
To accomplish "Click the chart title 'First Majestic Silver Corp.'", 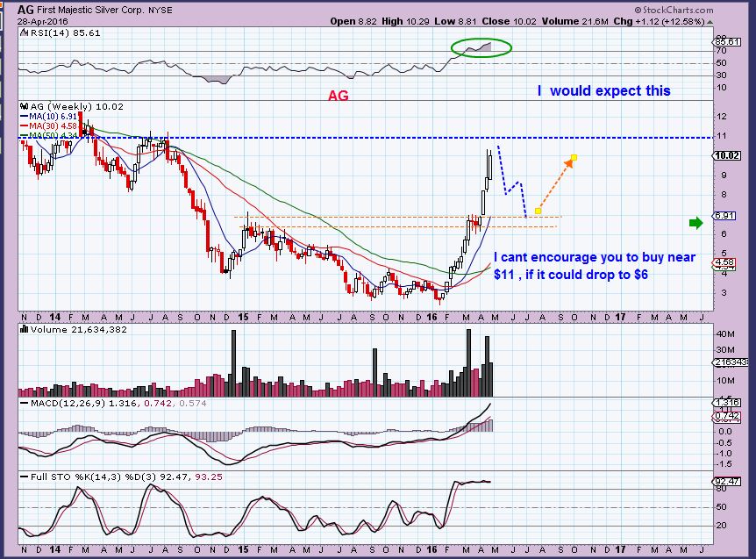I will click(90, 10).
